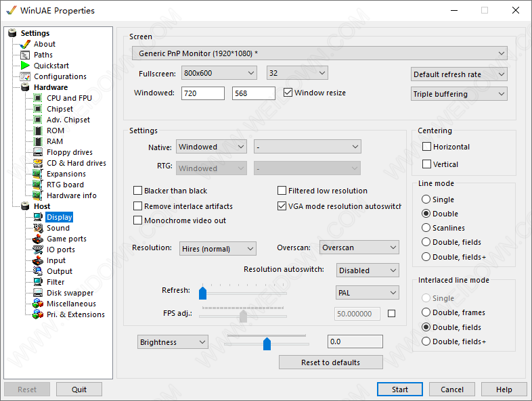
Task: Click the Quit button
Action: click(79, 390)
